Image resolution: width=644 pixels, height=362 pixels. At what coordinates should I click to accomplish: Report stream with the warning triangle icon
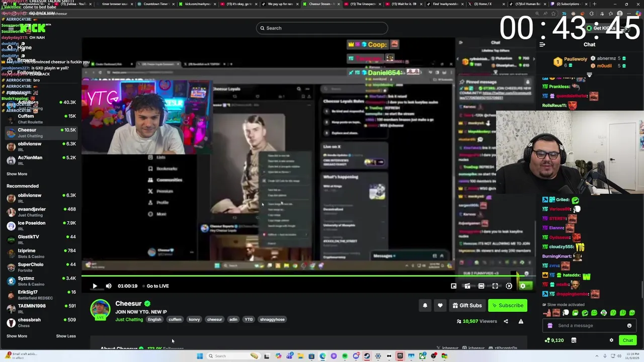click(521, 321)
